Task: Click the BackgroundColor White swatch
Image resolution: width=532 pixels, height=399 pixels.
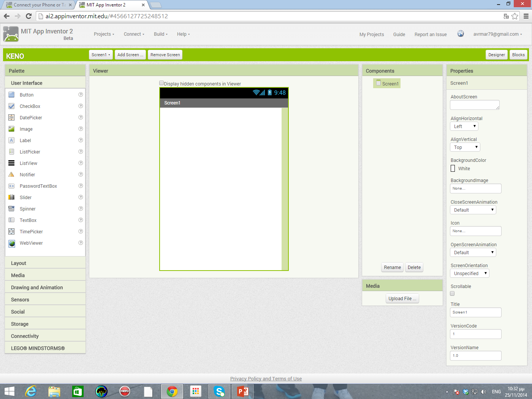Action: [x=453, y=168]
